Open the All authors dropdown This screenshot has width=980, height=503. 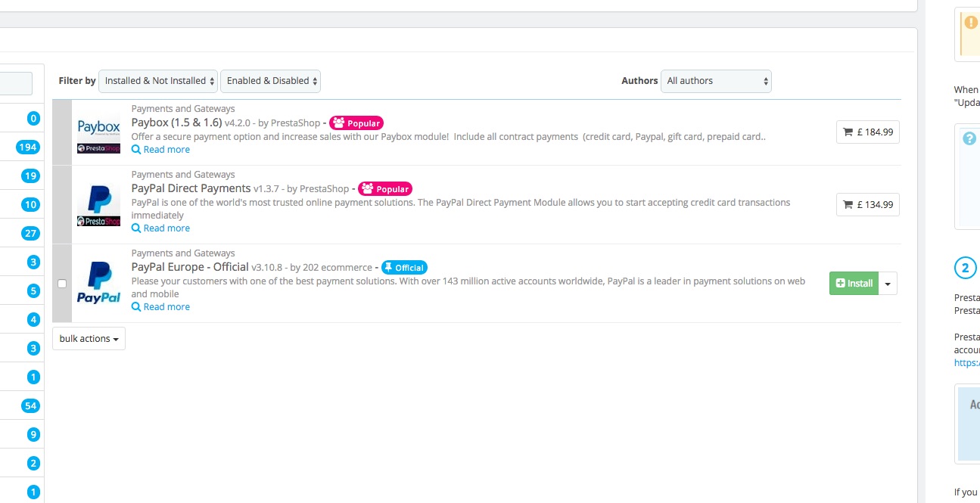point(716,81)
